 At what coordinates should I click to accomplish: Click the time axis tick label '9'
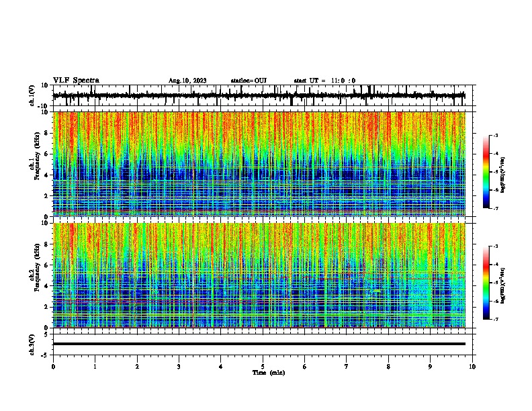(x=430, y=366)
